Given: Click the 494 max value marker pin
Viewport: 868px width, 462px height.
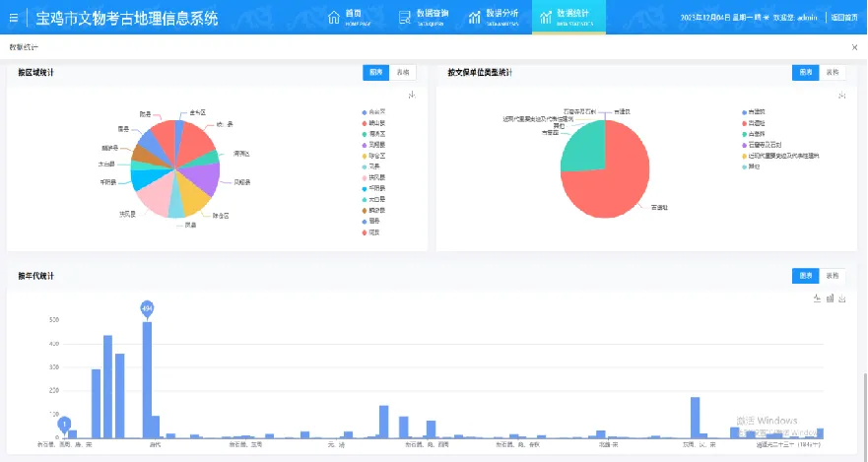Looking at the screenshot, I should [147, 308].
